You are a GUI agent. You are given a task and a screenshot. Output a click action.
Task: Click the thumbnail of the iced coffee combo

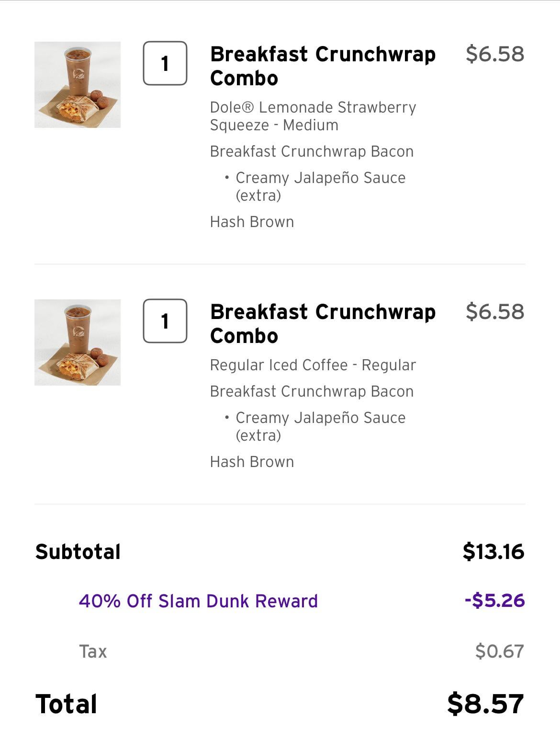tap(78, 342)
